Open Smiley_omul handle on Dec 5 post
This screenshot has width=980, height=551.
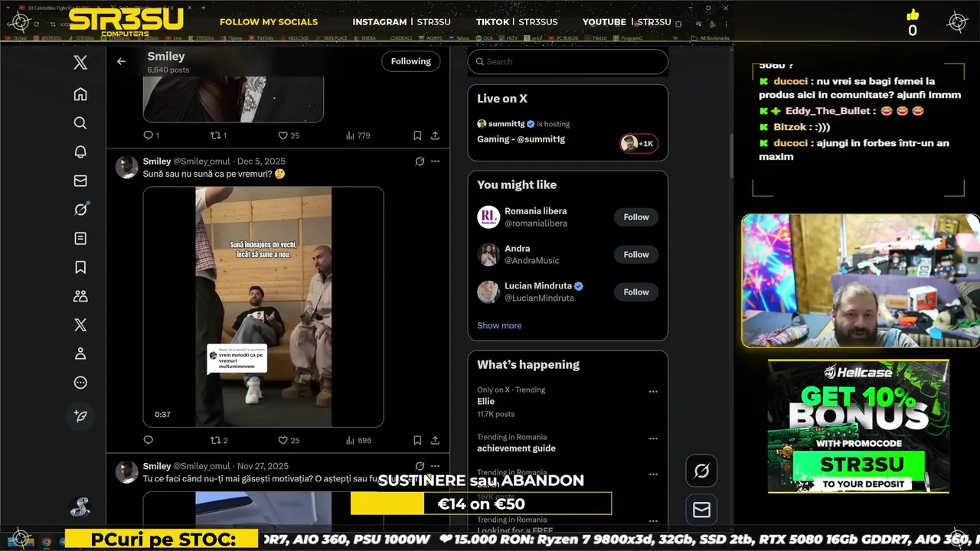[202, 161]
